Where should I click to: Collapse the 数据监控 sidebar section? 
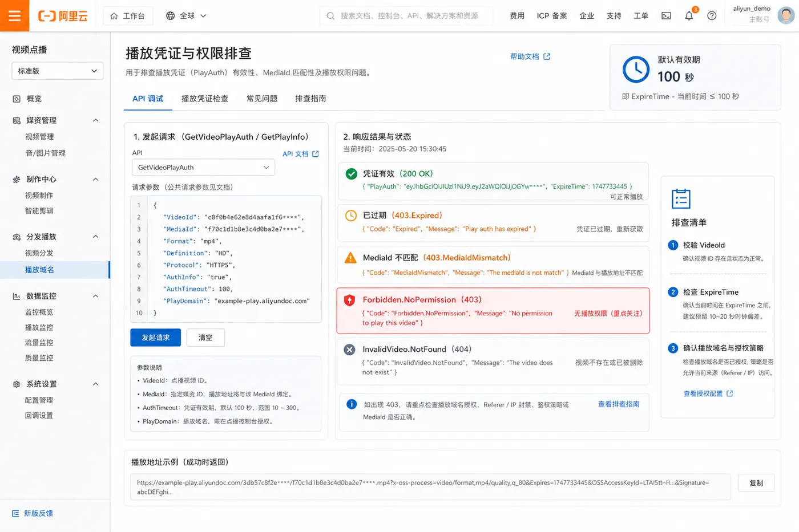96,296
